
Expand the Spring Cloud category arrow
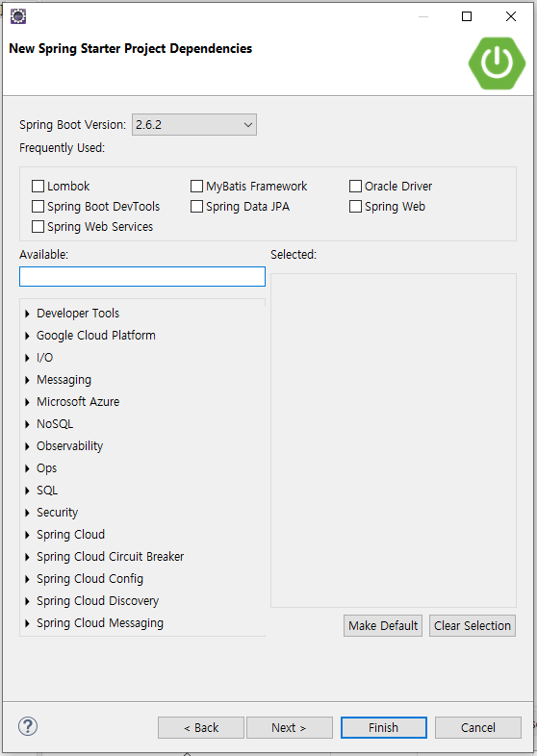tap(28, 535)
